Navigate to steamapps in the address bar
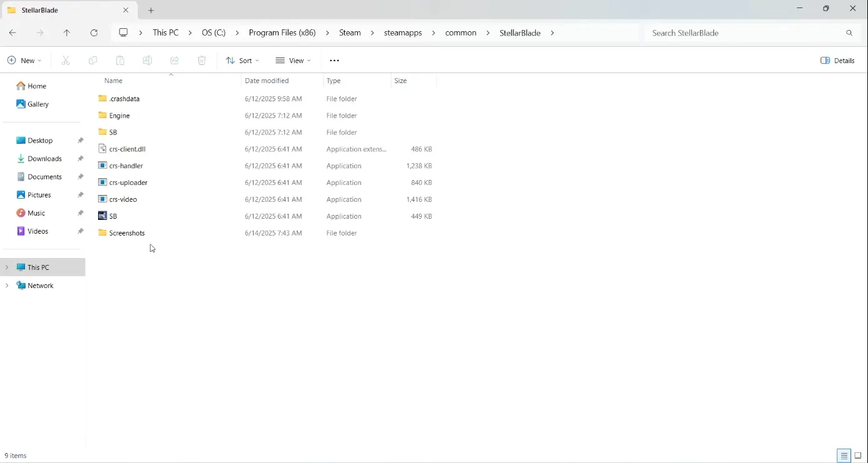 tap(403, 32)
